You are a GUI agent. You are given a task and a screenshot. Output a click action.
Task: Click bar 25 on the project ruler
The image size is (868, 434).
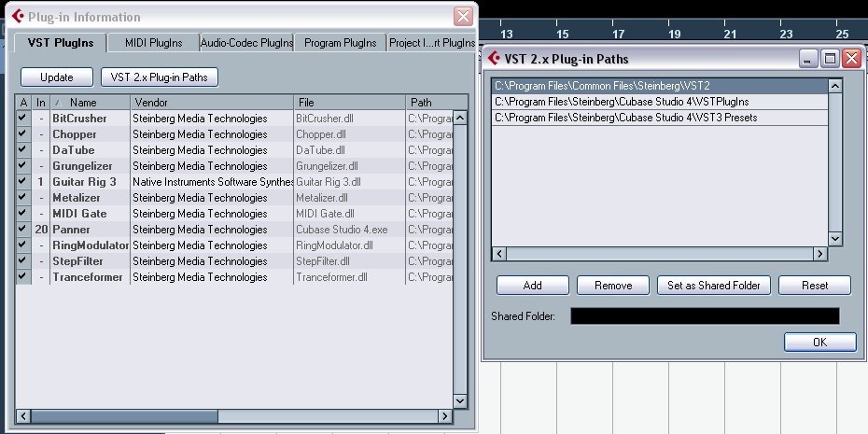click(842, 34)
